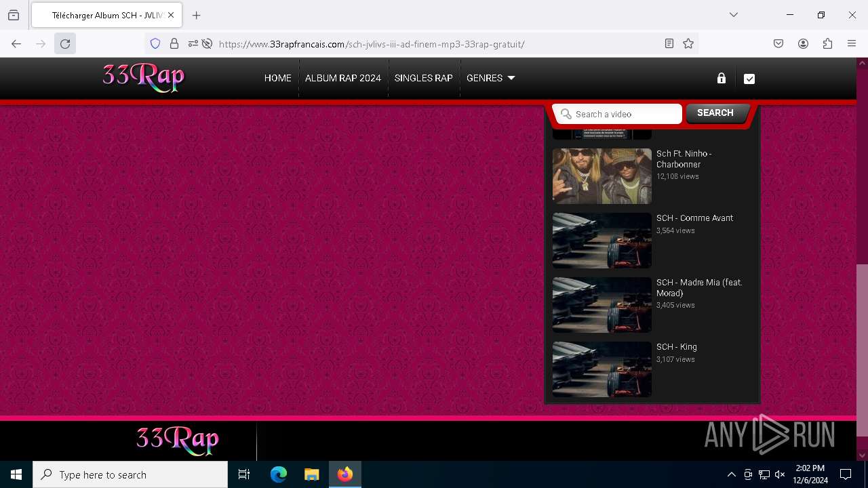Go to HOME menu item
The height and width of the screenshot is (488, 868).
[278, 78]
